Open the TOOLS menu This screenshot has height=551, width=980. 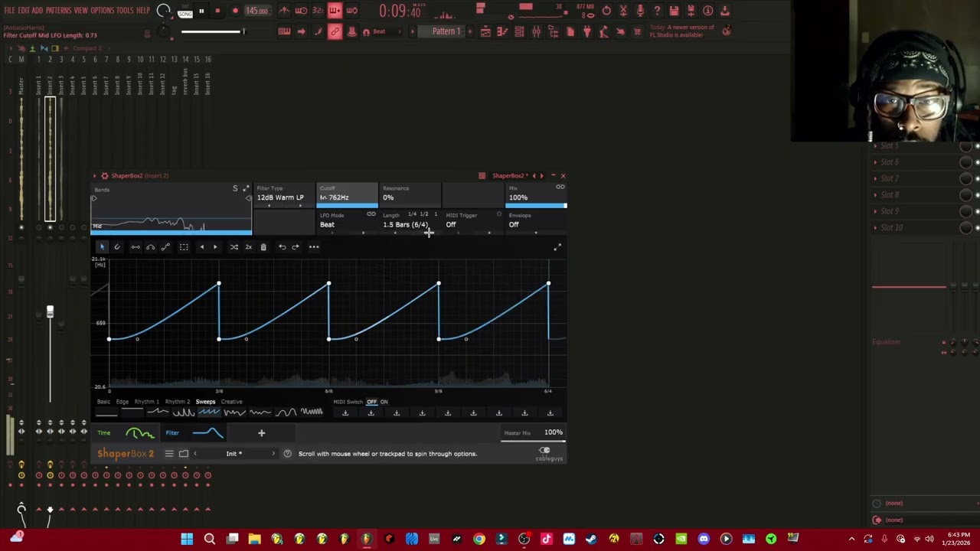pyautogui.click(x=125, y=11)
